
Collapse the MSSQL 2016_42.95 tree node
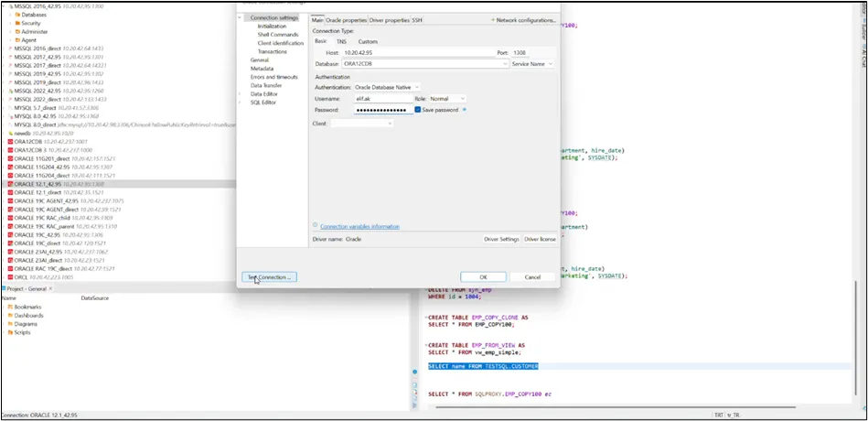pos(4,6)
